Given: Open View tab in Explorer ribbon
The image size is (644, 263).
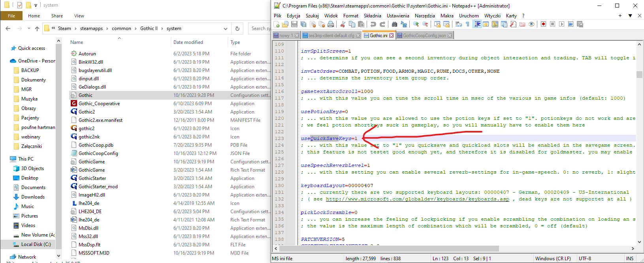Looking at the screenshot, I should [x=79, y=16].
